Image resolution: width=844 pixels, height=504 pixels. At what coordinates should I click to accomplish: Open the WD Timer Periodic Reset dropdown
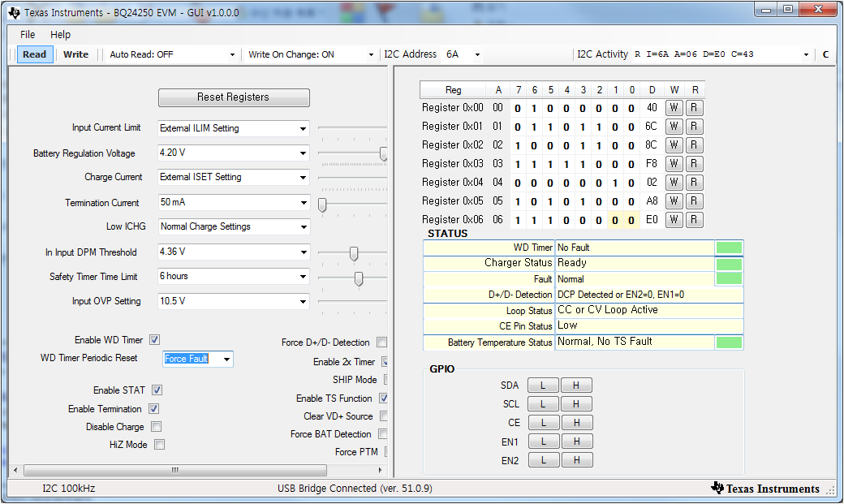click(226, 360)
